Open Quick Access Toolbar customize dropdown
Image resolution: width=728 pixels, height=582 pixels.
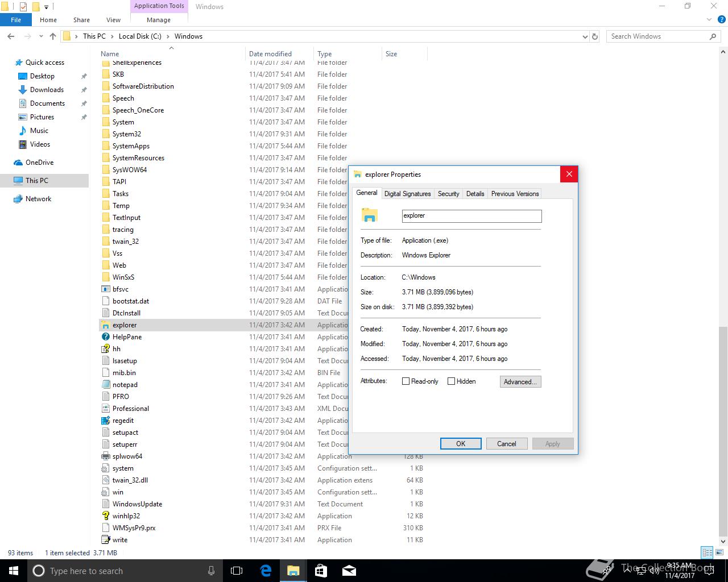point(47,7)
